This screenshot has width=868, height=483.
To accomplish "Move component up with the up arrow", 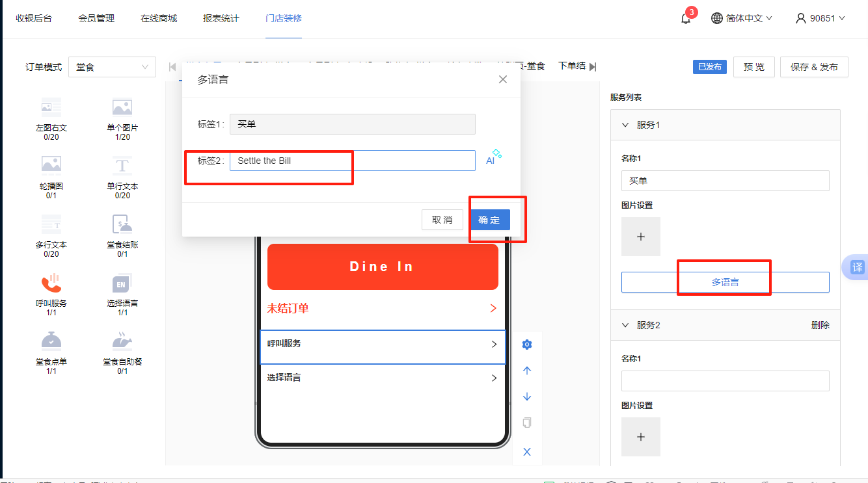I will point(527,371).
